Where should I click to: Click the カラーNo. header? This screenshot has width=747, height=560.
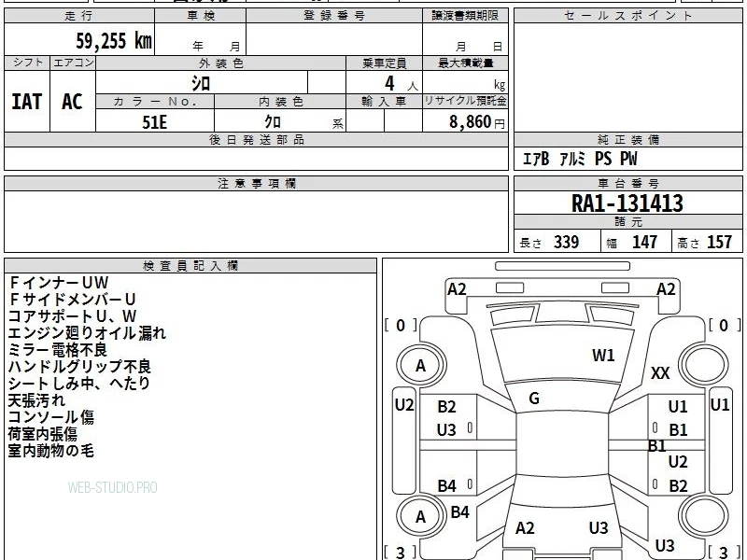pyautogui.click(x=155, y=102)
